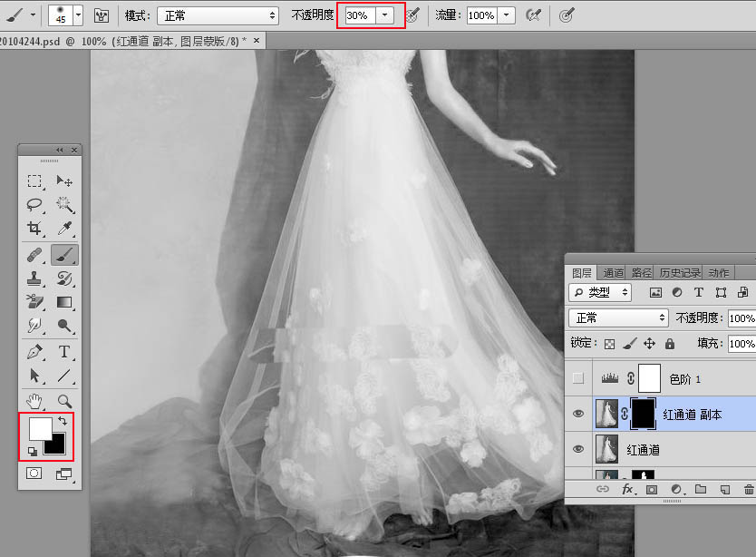
Task: Open the brush 模式 blend mode dropdown
Action: [x=218, y=15]
